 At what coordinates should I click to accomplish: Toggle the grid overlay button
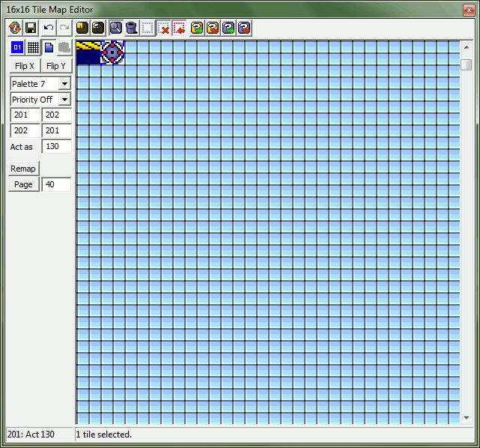coord(33,47)
